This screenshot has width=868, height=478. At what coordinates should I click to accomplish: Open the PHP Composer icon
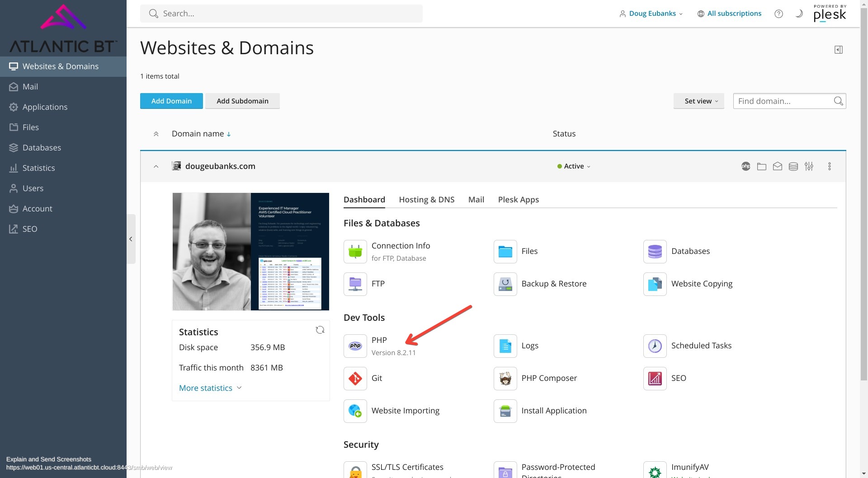point(505,379)
